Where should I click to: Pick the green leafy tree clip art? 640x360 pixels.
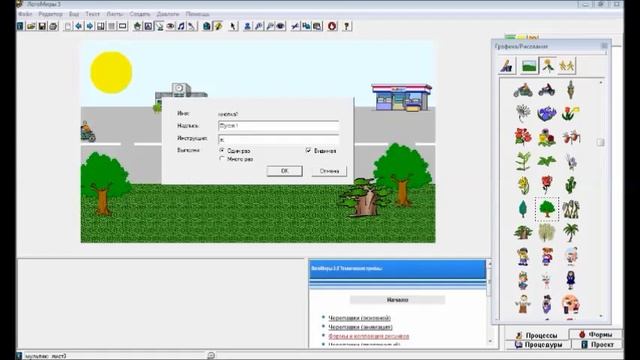pyautogui.click(x=547, y=209)
